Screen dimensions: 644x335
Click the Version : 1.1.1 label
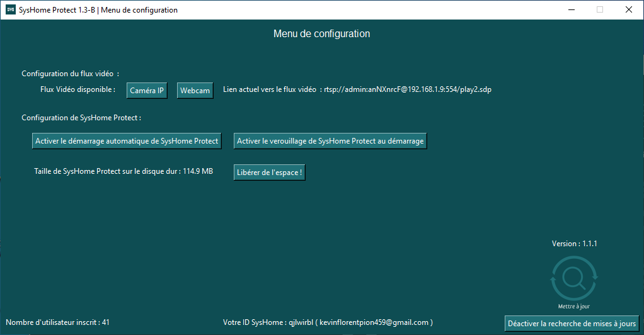574,244
